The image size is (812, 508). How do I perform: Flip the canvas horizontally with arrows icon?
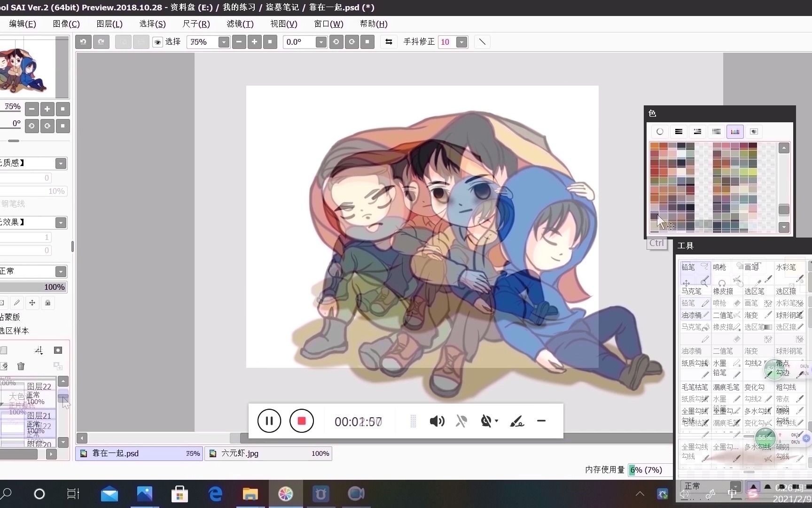pyautogui.click(x=389, y=42)
